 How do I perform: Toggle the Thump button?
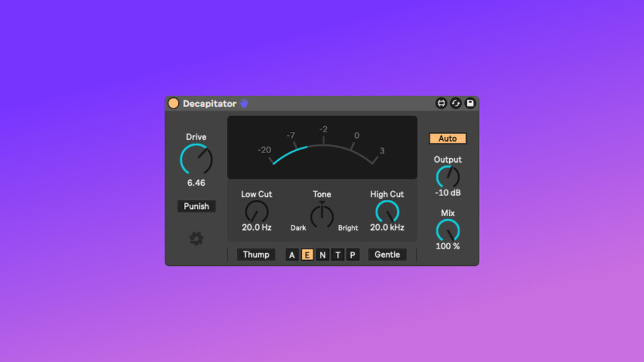tap(256, 254)
